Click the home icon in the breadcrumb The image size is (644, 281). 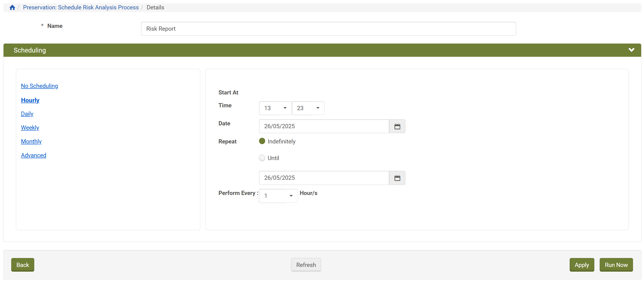point(12,7)
